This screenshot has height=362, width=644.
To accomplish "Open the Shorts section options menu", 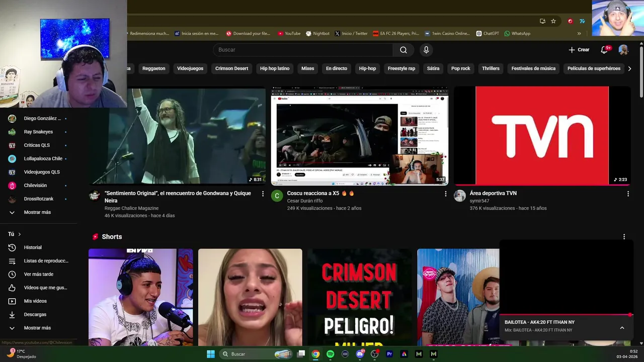I will pos(624,237).
